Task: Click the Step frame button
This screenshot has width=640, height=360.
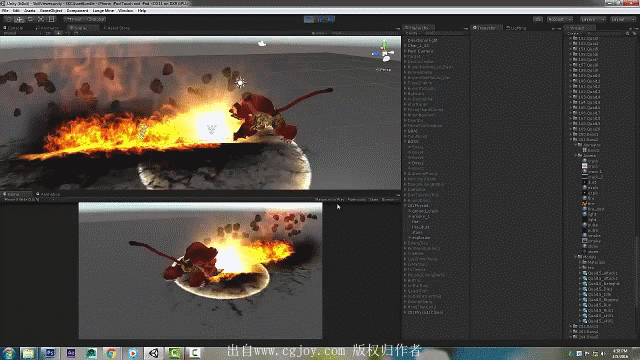Action: pos(330,19)
